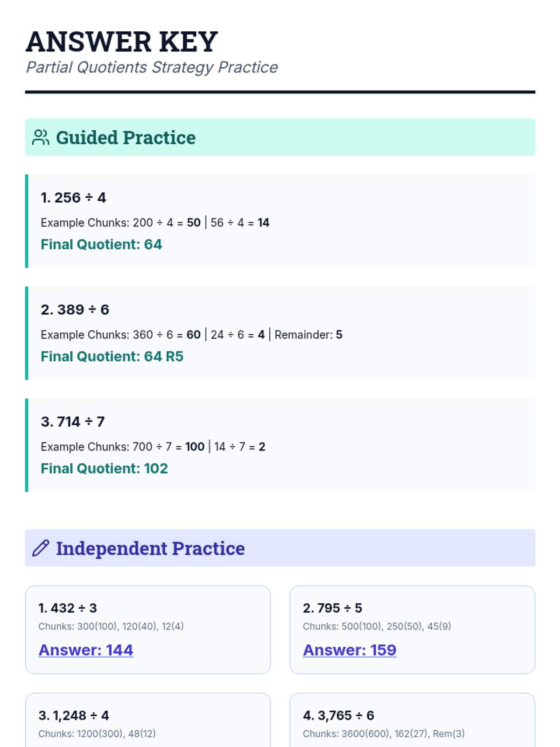Click the ANSWER KEY title
Image resolution: width=560 pixels, height=747 pixels.
122,42
